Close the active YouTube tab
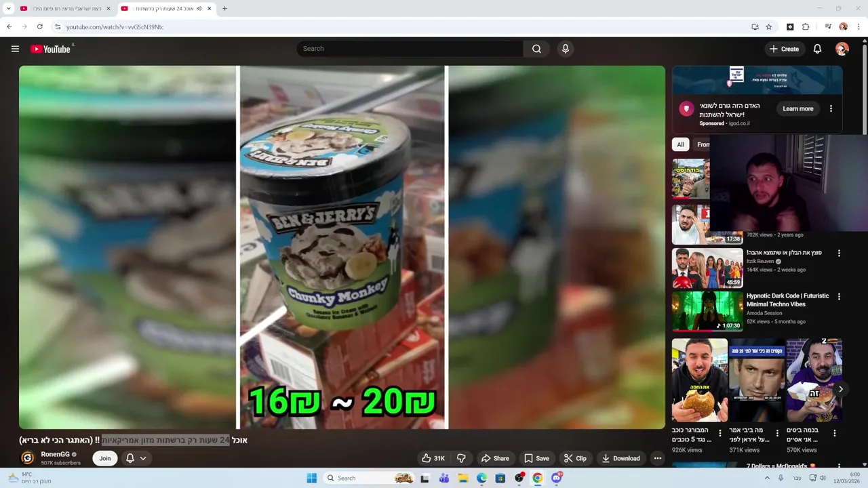Viewport: 868px width, 488px height. 210,9
